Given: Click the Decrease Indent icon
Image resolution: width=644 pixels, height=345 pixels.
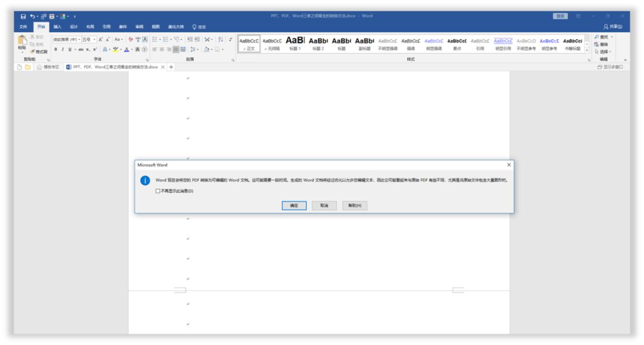Looking at the screenshot, I should tap(190, 39).
